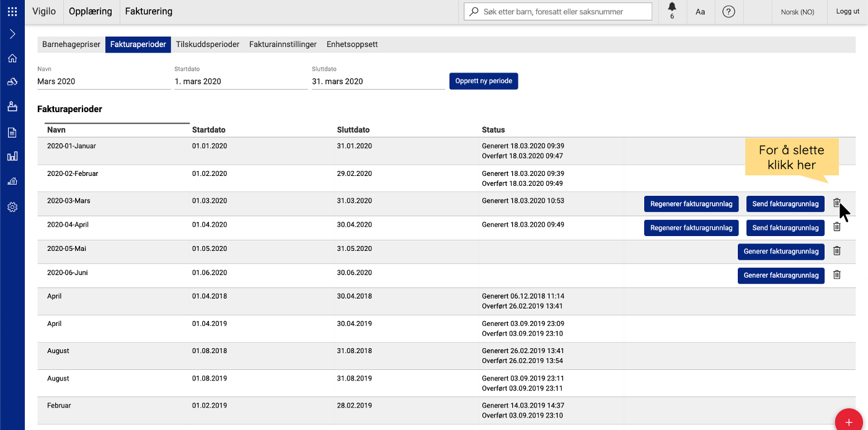Click the Aa text size control
This screenshot has width=868, height=430.
pos(700,12)
